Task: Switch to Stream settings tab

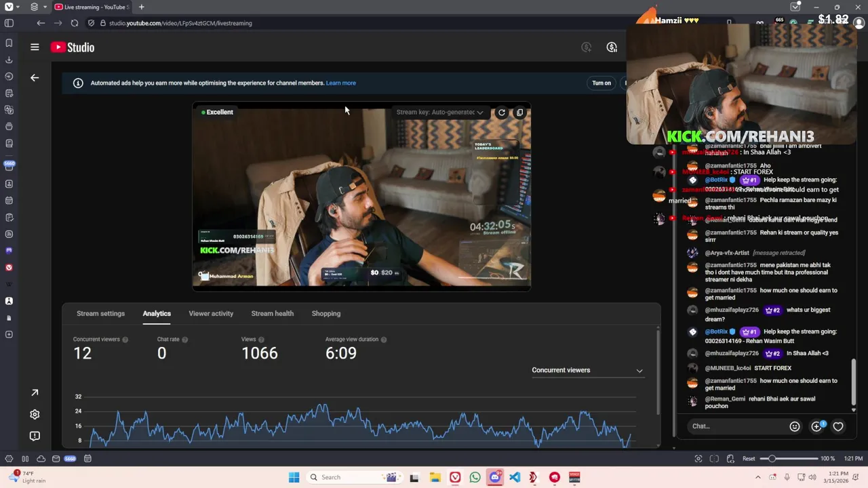Action: [x=100, y=314]
